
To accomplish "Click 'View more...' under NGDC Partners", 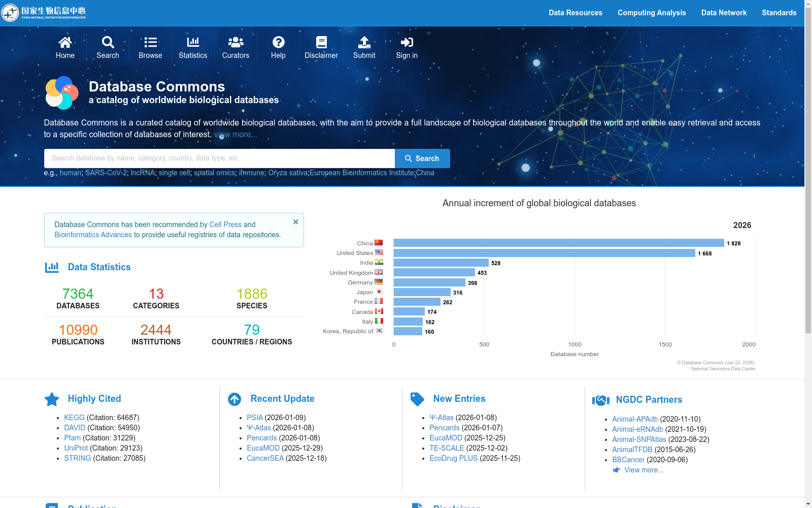I will [x=644, y=470].
